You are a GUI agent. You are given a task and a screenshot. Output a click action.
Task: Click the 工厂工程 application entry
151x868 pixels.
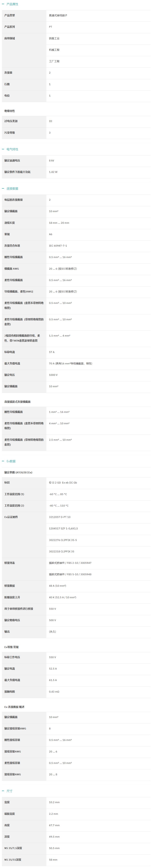click(x=54, y=61)
